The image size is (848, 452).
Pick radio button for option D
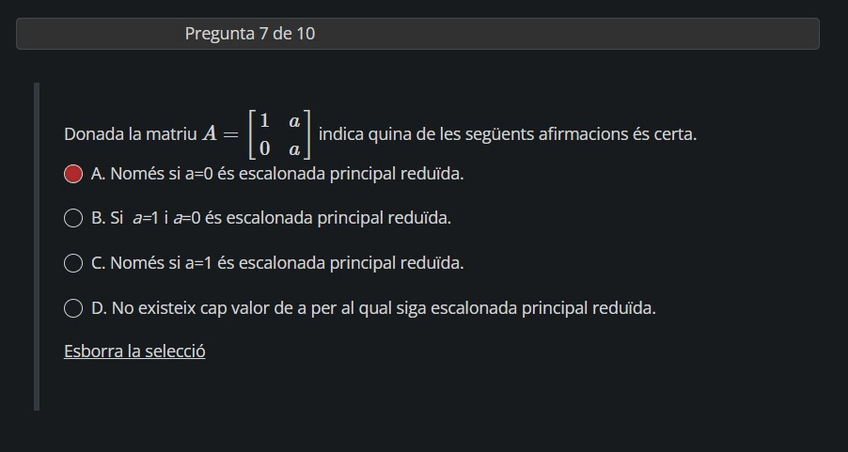pos(73,308)
